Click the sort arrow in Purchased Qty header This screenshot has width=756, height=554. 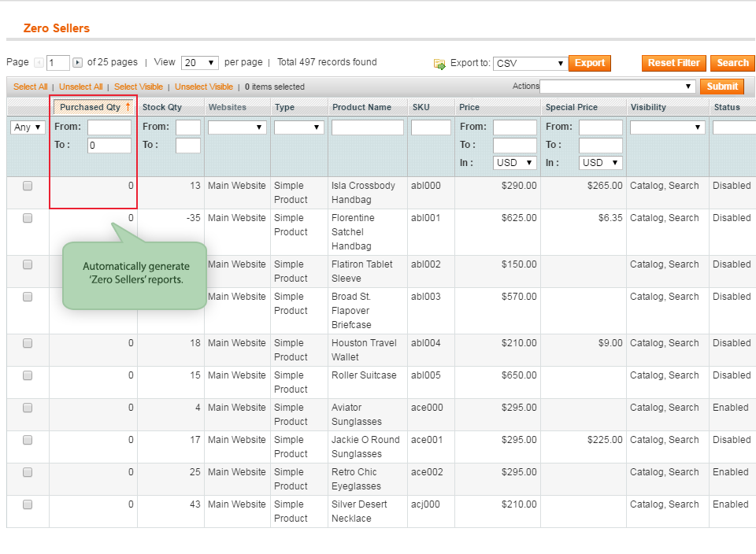click(x=128, y=107)
